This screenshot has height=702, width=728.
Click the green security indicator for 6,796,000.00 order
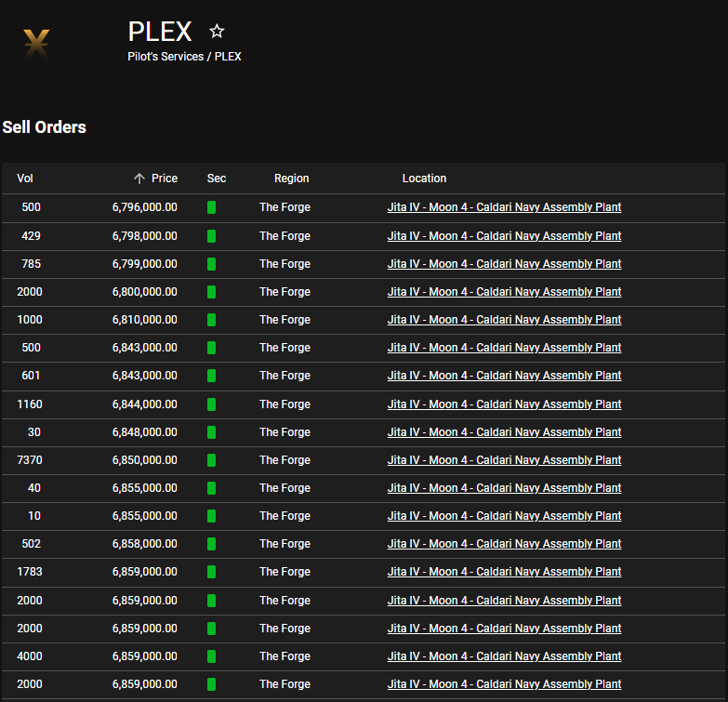(x=211, y=207)
